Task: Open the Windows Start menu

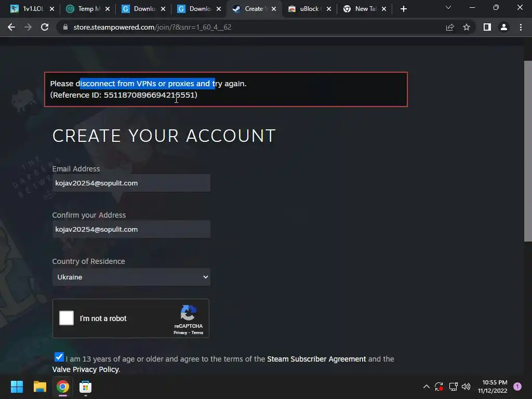Action: tap(17, 387)
